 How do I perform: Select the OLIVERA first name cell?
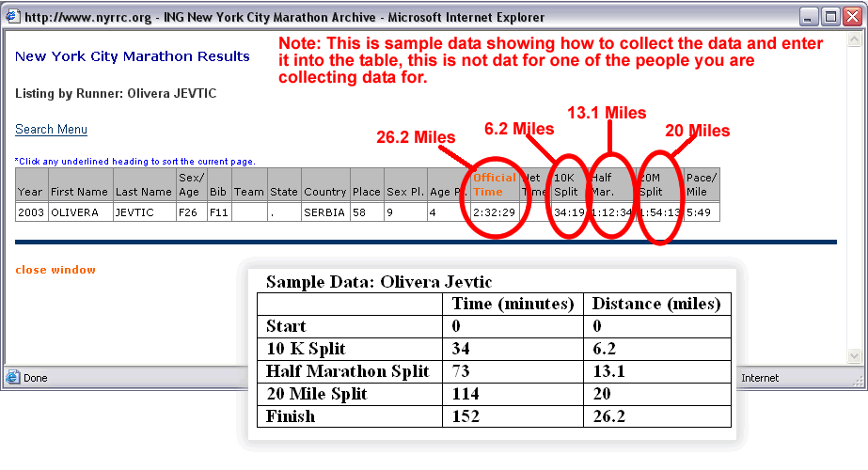(x=80, y=212)
